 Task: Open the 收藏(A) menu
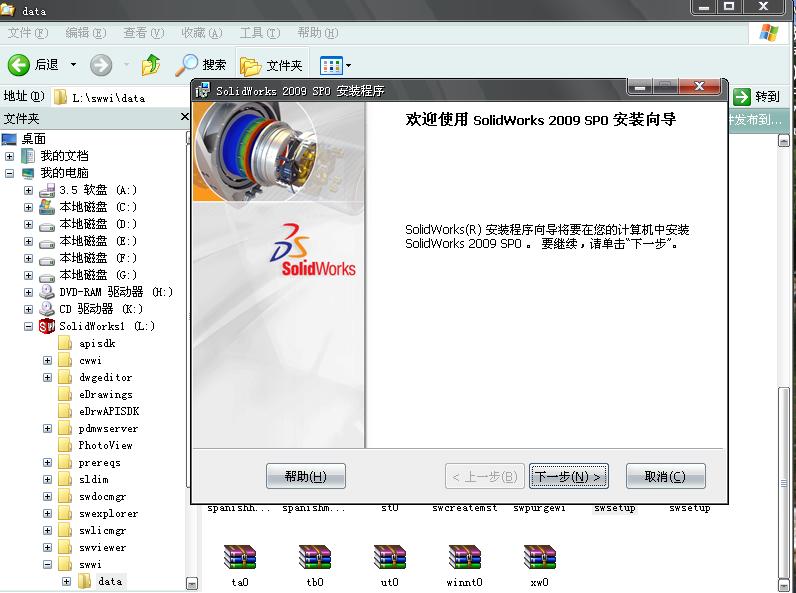(x=202, y=33)
